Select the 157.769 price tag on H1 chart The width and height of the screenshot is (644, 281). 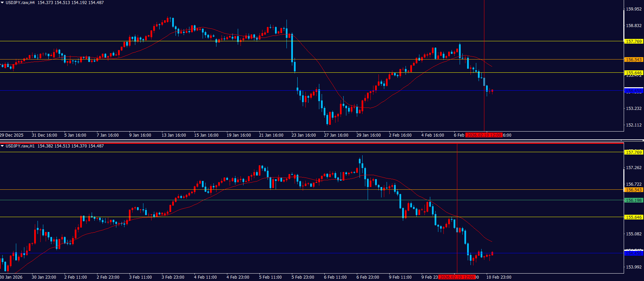click(x=633, y=152)
